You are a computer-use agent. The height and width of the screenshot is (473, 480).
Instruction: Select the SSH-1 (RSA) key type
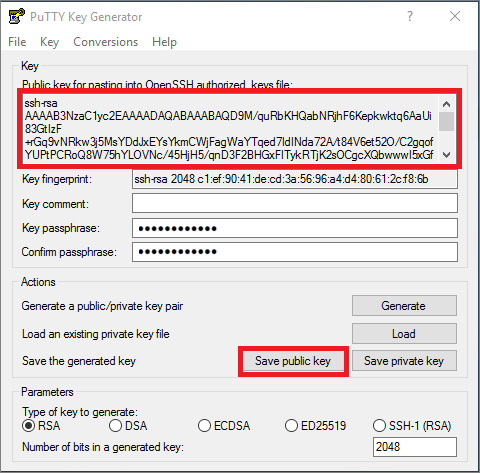(412, 426)
